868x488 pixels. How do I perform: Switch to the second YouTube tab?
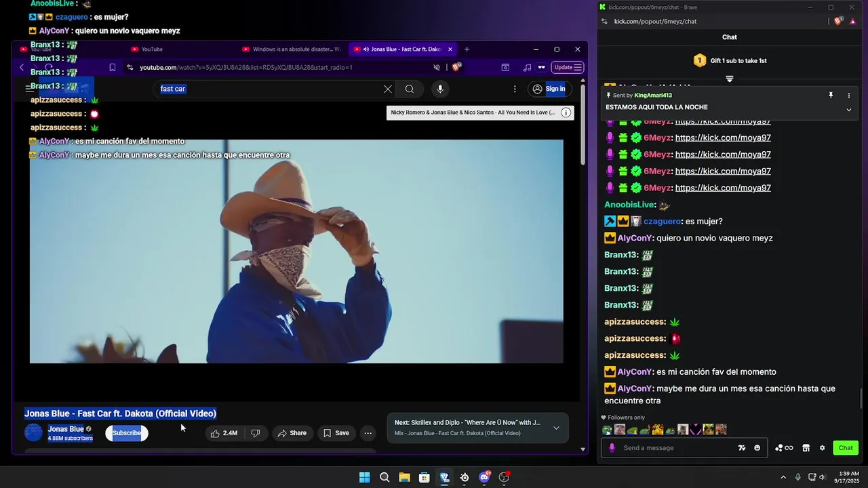180,49
